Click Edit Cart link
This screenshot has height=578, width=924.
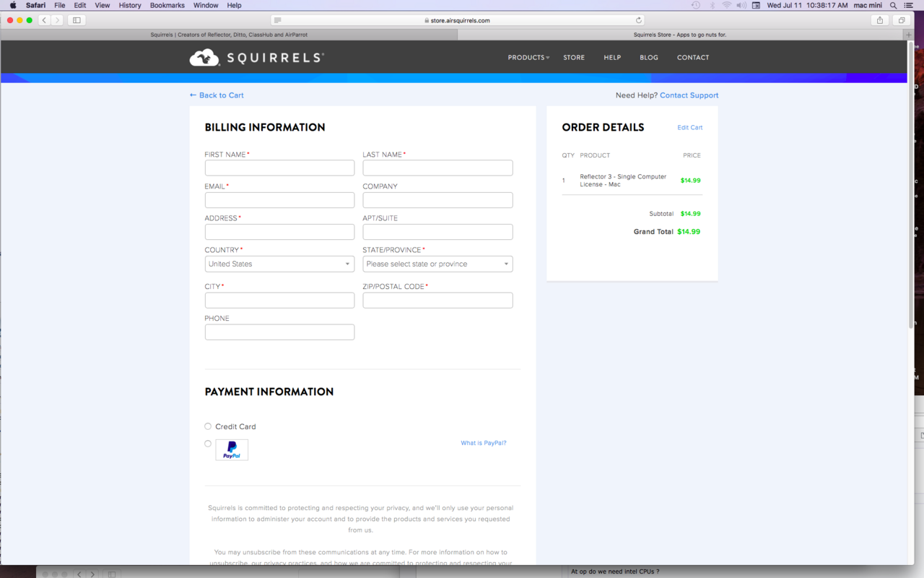(689, 128)
